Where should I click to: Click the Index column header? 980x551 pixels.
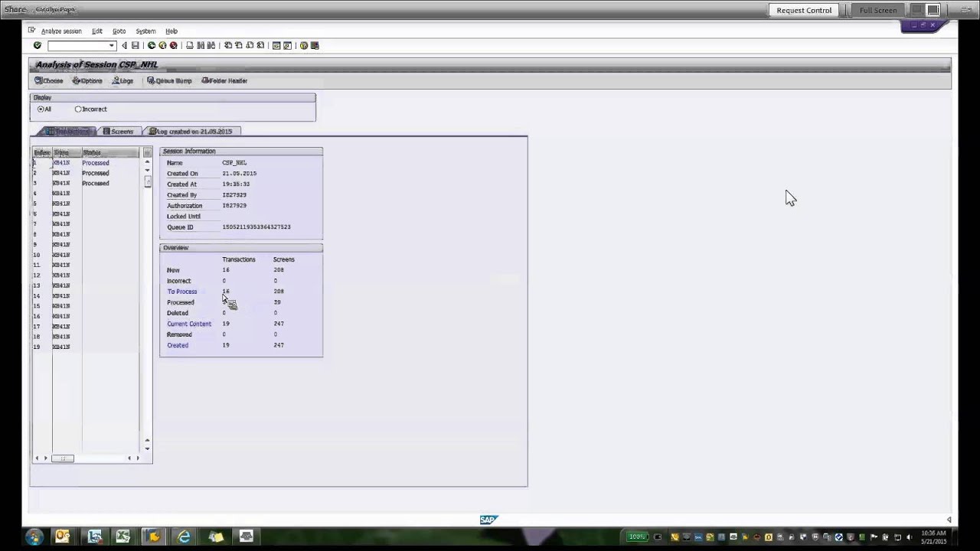(42, 152)
